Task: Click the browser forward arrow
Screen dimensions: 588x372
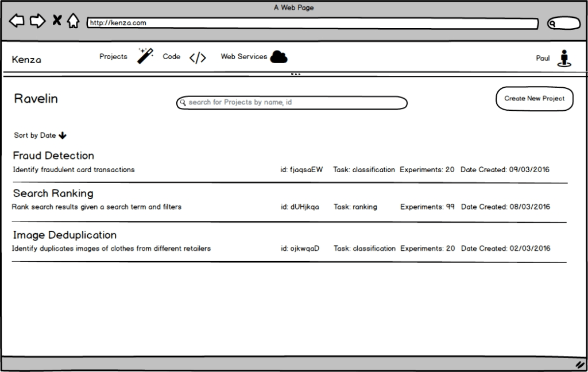Action: click(37, 21)
